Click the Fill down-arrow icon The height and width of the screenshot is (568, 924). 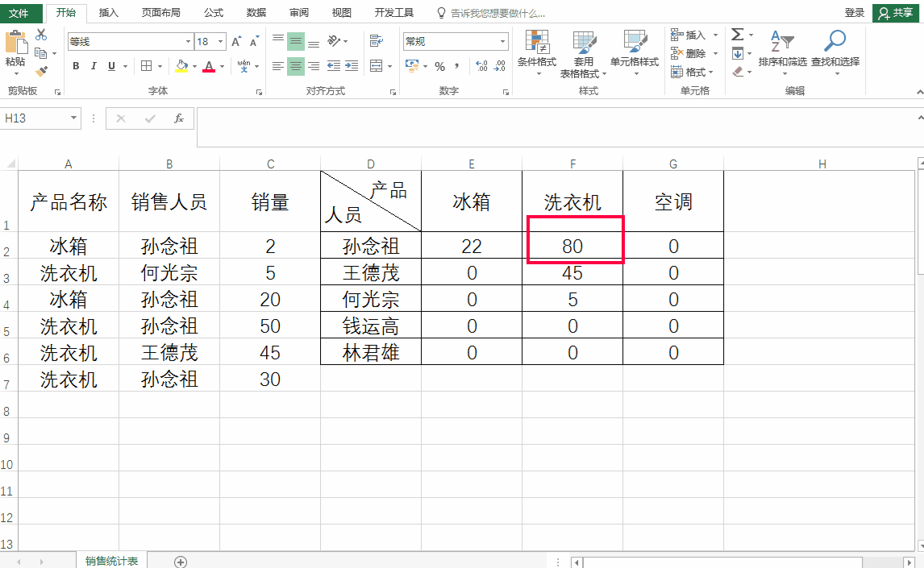737,53
